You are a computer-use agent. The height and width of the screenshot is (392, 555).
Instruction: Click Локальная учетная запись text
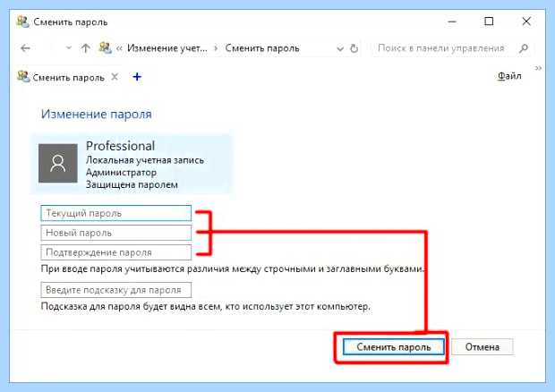[145, 160]
